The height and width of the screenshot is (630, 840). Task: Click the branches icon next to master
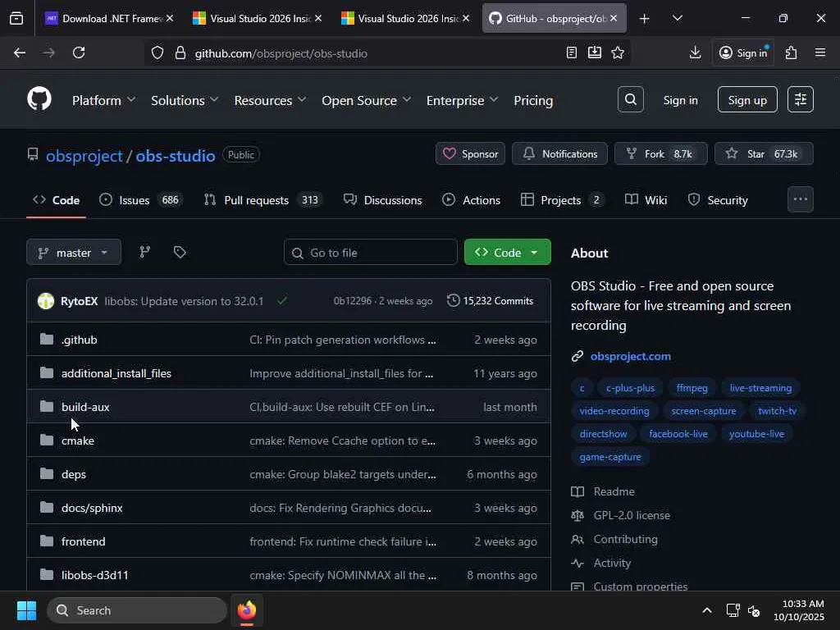[x=144, y=252]
